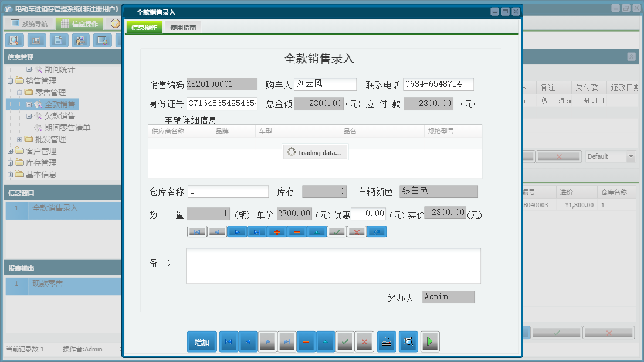Click last-record arrow in vehicle detail navigator
644x362 pixels.
pos(257,232)
